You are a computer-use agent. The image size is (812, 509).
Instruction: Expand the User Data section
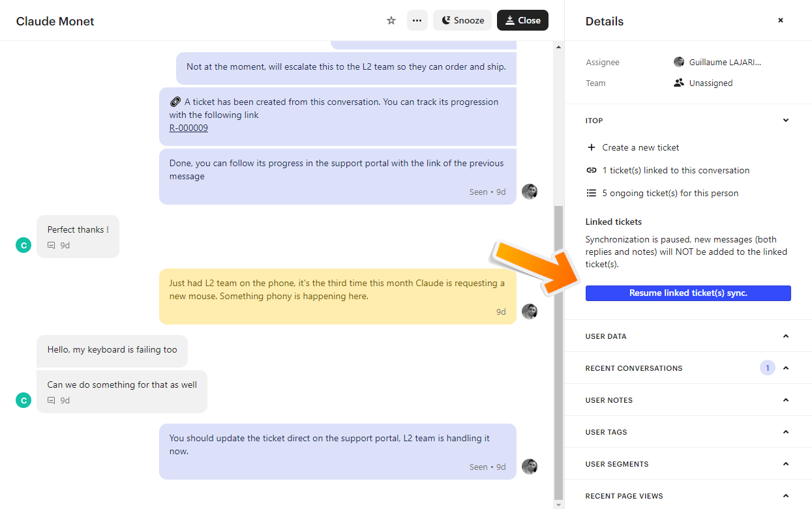(x=785, y=336)
